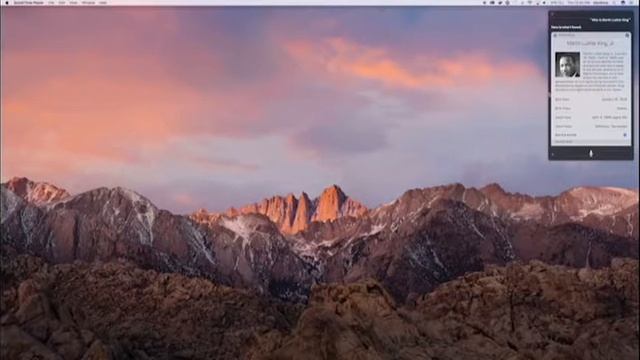Click the Siri icon in menu bar
Viewport: 640px width, 360px height.
tap(623, 2)
